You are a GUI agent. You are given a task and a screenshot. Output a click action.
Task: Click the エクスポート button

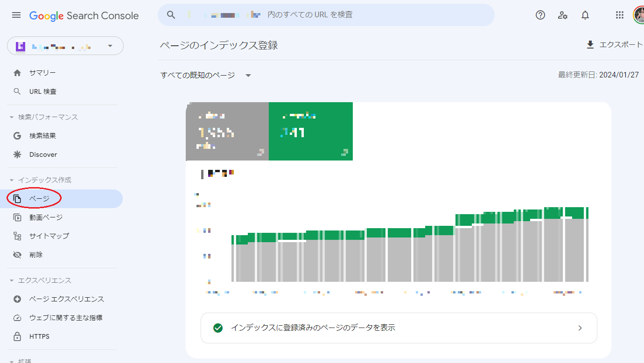(614, 44)
